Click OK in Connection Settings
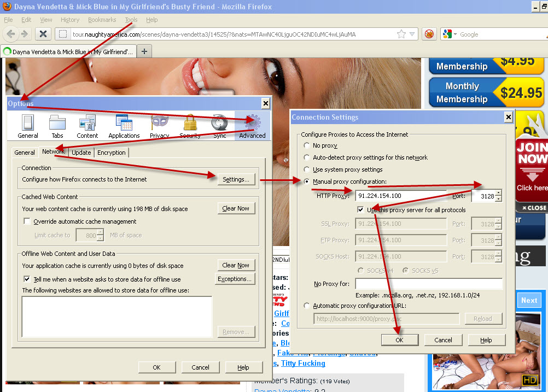Screen dimensions: 548x392 [x=399, y=340]
